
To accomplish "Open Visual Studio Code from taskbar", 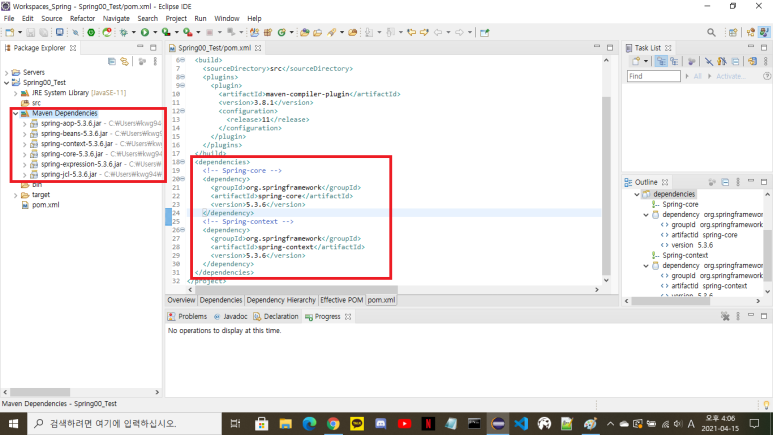I will point(521,424).
